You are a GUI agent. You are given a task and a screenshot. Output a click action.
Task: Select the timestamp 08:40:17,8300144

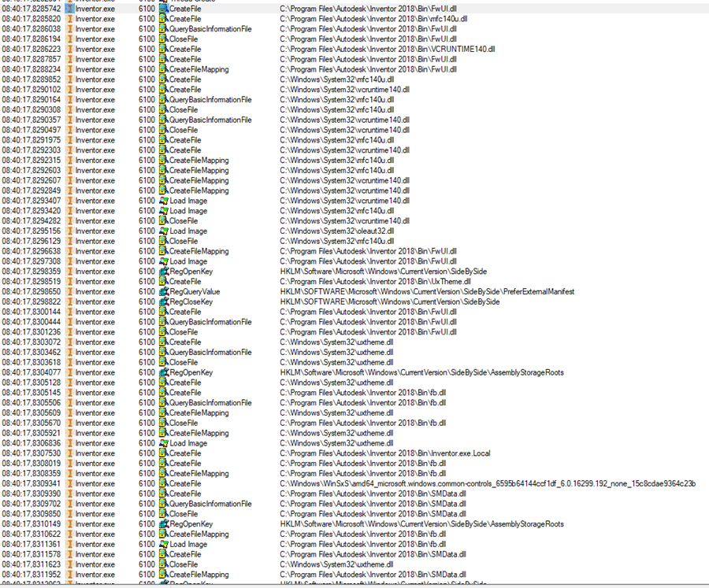pos(32,312)
